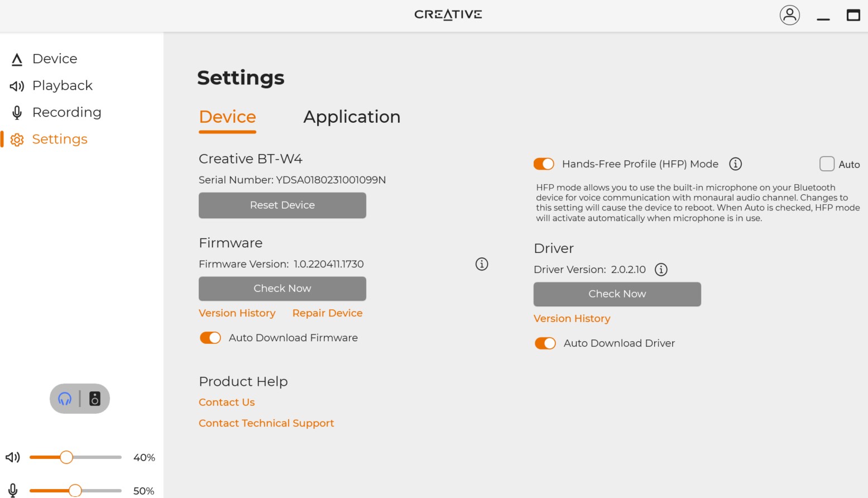This screenshot has height=498, width=868.
Task: Switch to the Application tab
Action: (352, 117)
